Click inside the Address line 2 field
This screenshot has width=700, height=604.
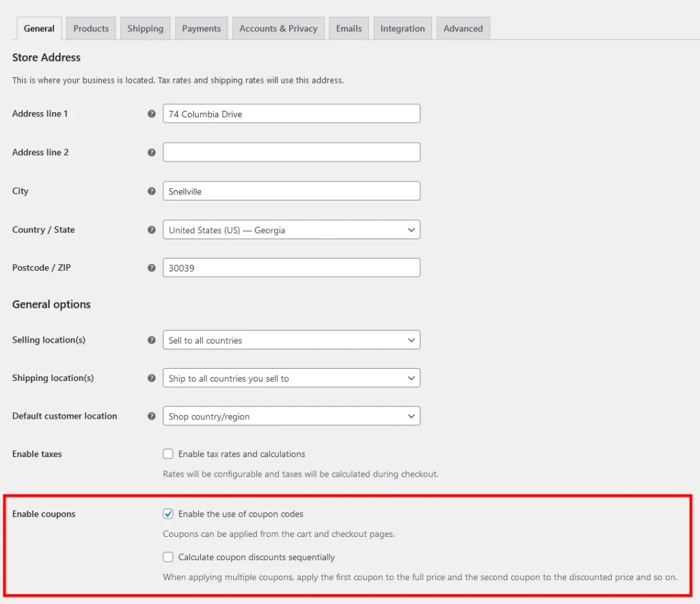[x=291, y=152]
